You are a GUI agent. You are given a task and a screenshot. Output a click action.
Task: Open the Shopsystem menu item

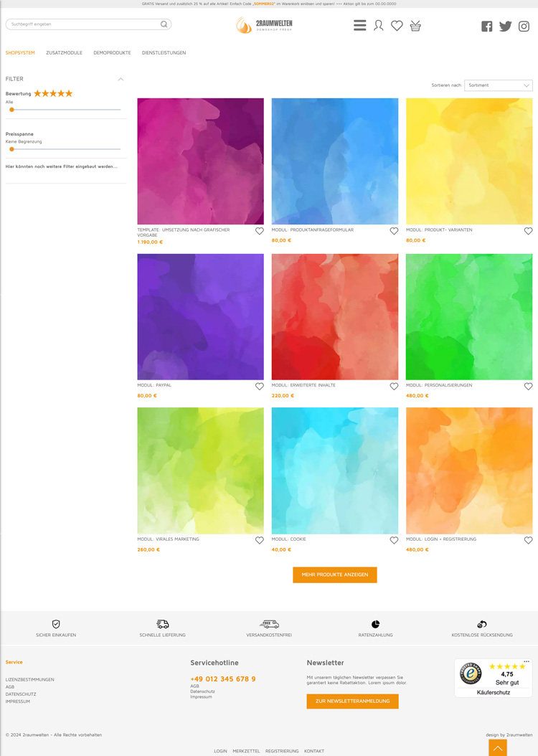pyautogui.click(x=20, y=52)
